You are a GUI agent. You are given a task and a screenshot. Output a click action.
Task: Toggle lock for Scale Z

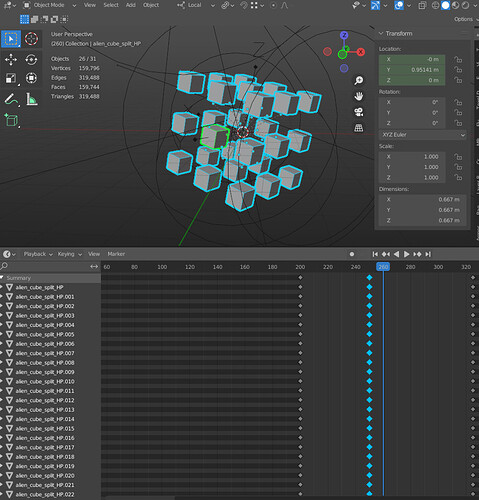click(x=458, y=178)
